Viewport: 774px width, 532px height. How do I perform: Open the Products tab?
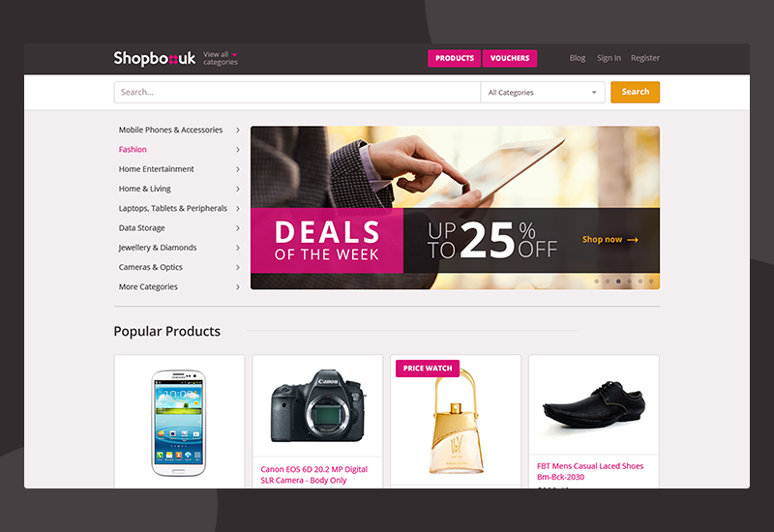454,58
